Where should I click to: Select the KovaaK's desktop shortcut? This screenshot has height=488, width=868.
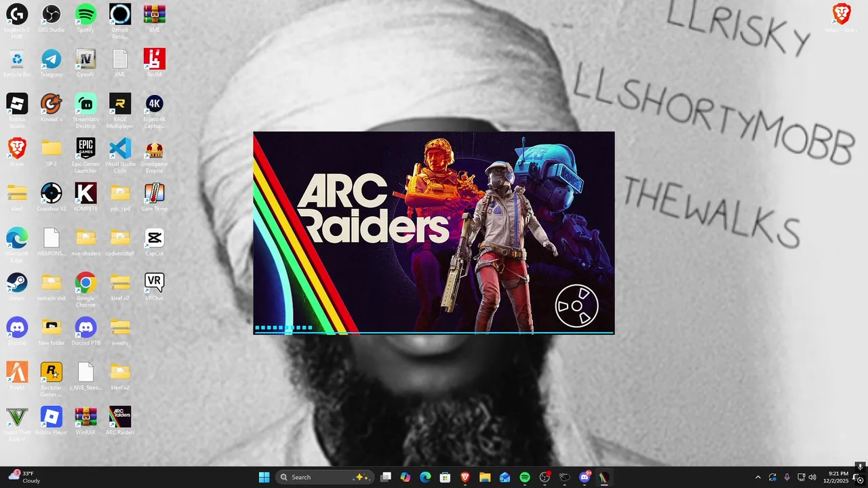point(52,108)
